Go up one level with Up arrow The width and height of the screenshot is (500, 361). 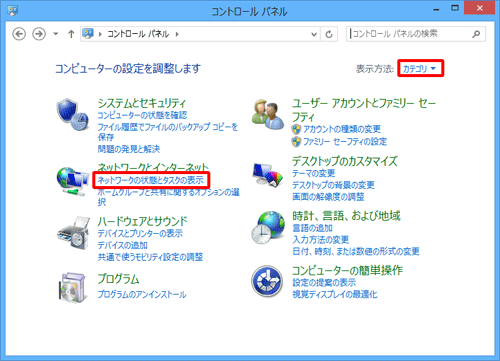click(x=71, y=34)
